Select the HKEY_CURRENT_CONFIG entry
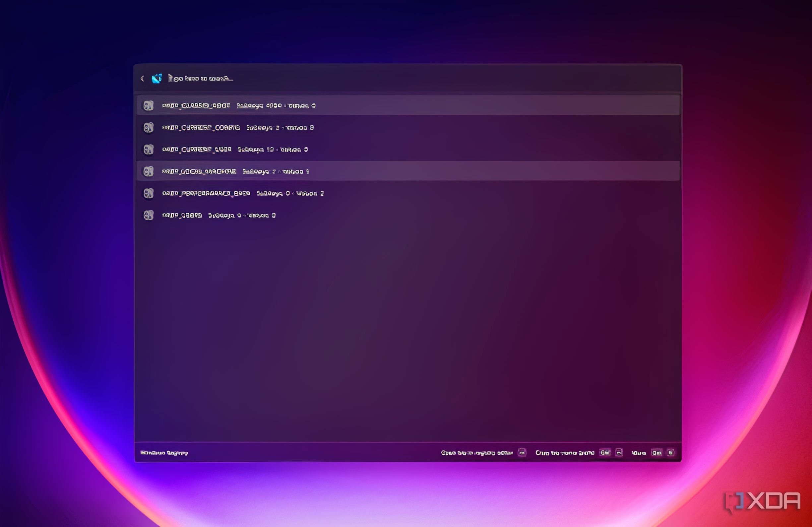812x527 pixels. click(408, 128)
